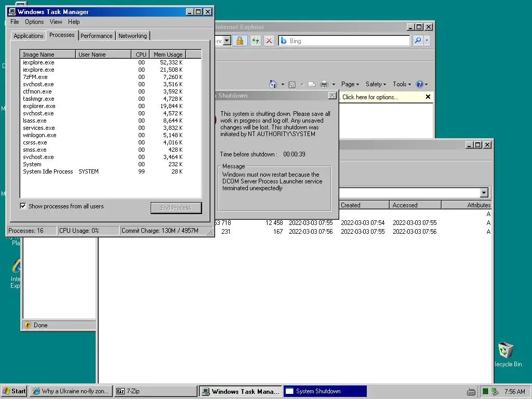Screen dimensions: 532x399
Task: Select the explorer.exe process row
Action: point(111,106)
